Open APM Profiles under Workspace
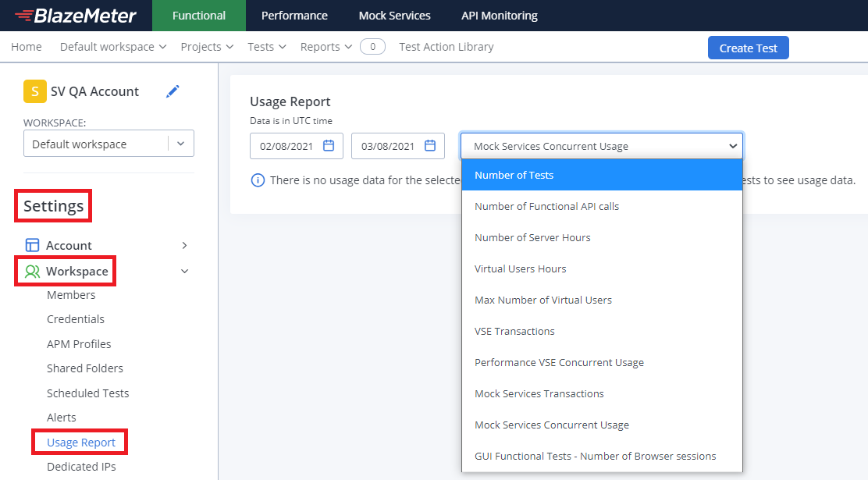Image resolution: width=868 pixels, height=480 pixels. [x=79, y=344]
